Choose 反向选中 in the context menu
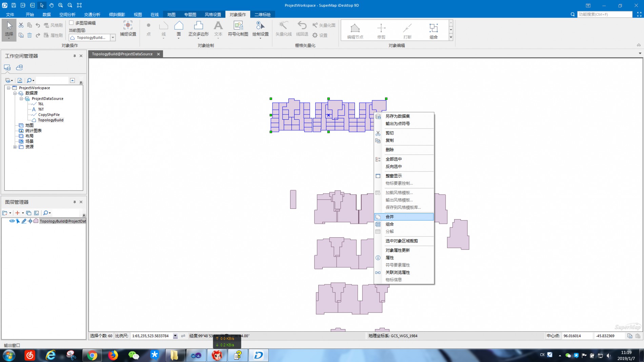644x362 pixels. 404,166
